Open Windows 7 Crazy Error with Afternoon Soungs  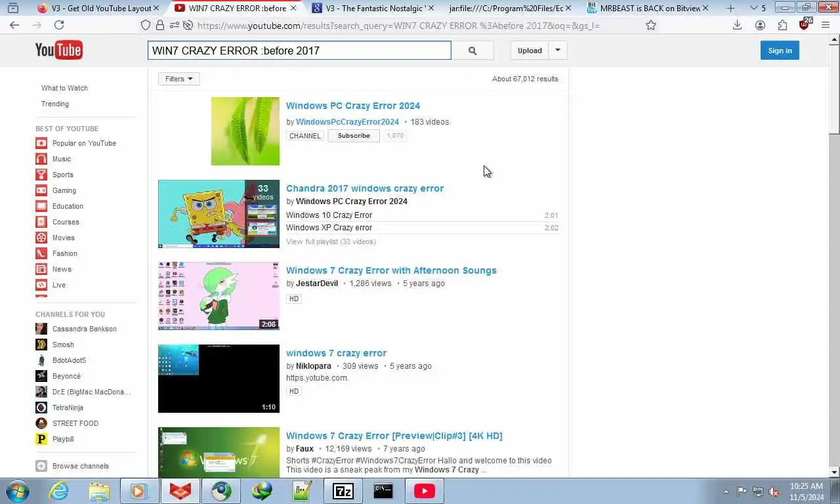pyautogui.click(x=391, y=270)
